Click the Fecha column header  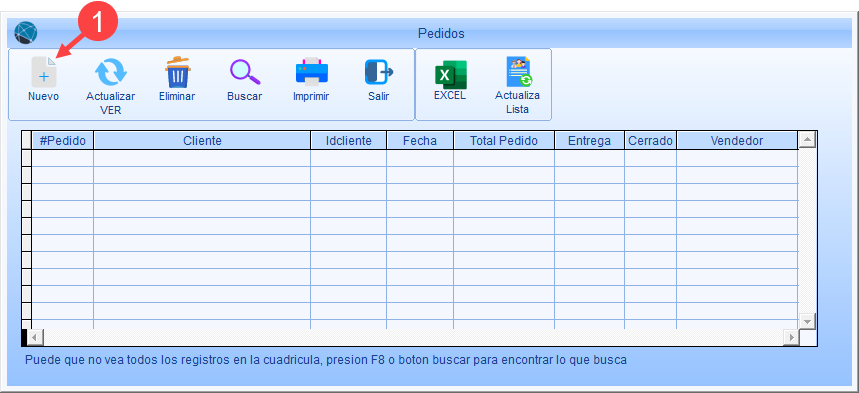(x=420, y=141)
